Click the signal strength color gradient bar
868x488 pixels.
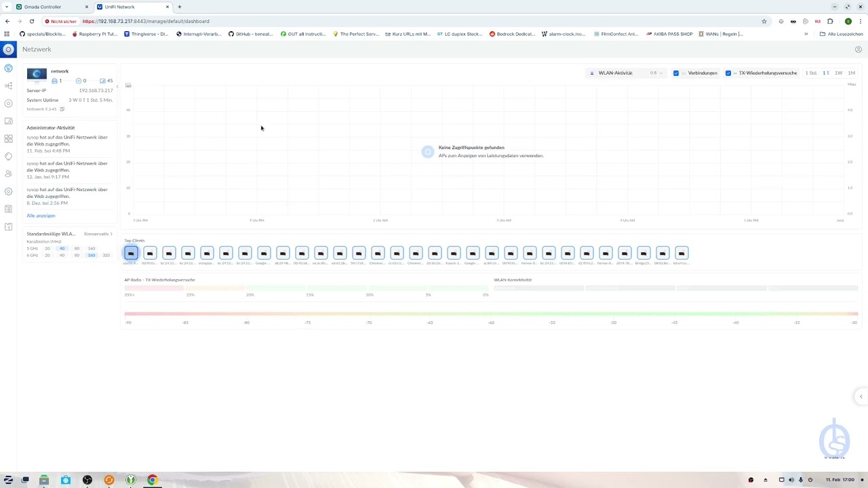pyautogui.click(x=491, y=314)
